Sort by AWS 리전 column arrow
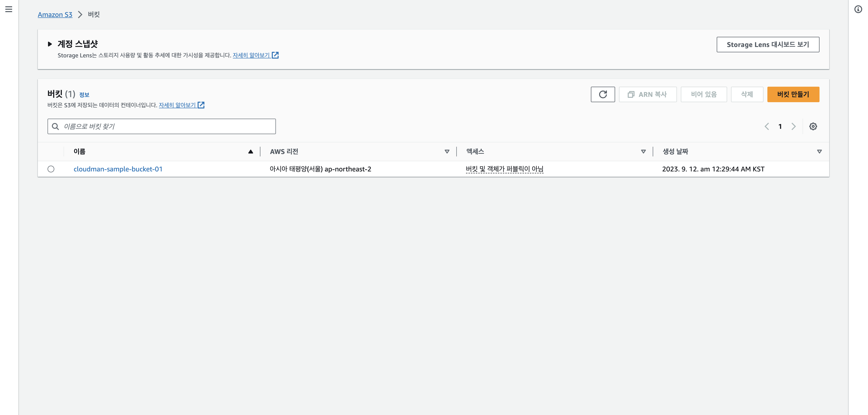 [447, 152]
